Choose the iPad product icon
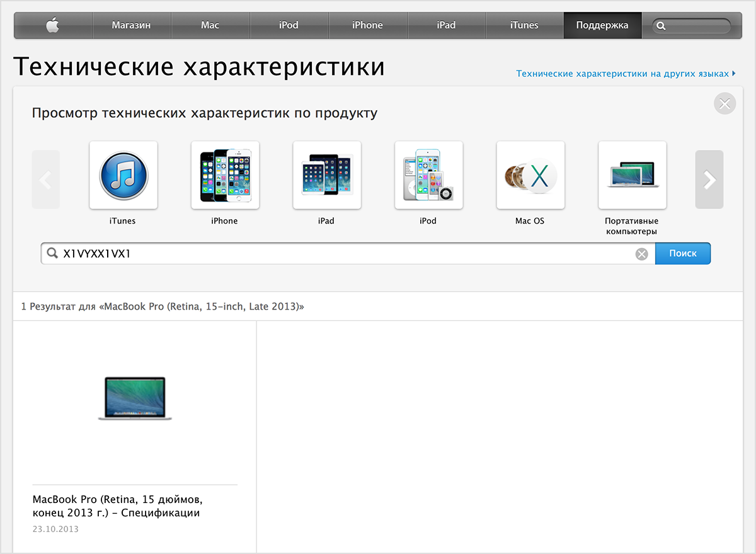Image resolution: width=756 pixels, height=554 pixels. coord(326,175)
